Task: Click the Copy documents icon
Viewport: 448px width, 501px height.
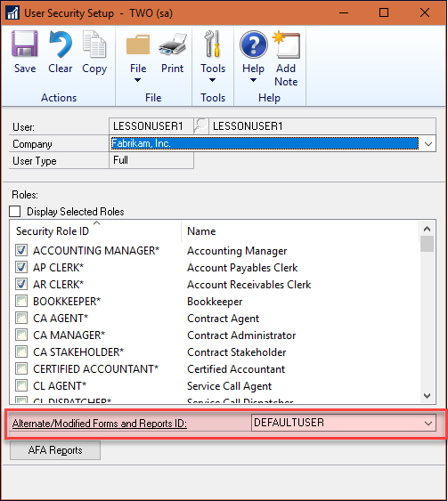Action: click(94, 44)
